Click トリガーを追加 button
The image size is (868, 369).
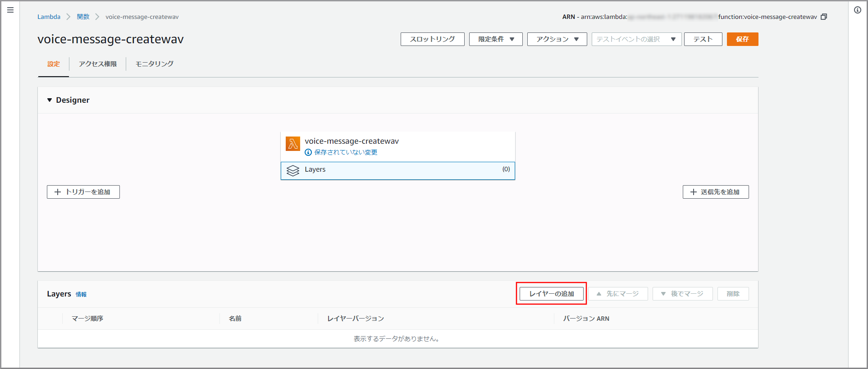coord(83,192)
